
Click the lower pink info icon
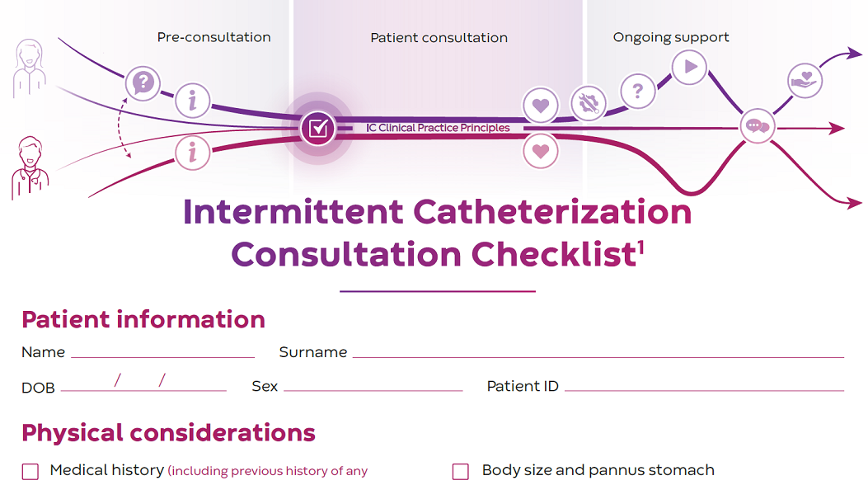click(192, 152)
